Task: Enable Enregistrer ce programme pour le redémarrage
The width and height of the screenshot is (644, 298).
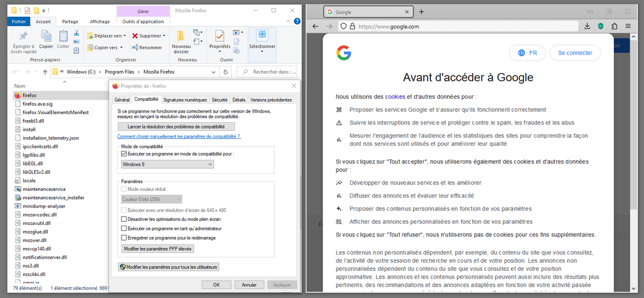Action: pos(125,237)
